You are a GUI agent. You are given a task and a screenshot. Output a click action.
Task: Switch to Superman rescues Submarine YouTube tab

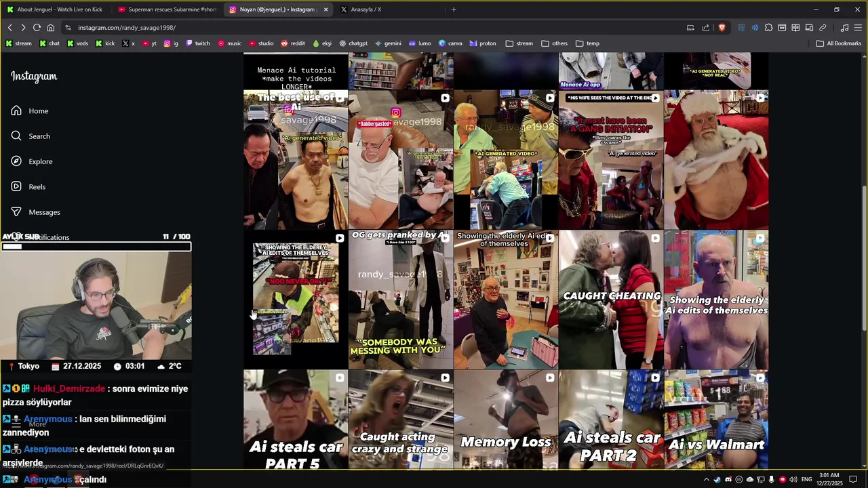tap(166, 9)
